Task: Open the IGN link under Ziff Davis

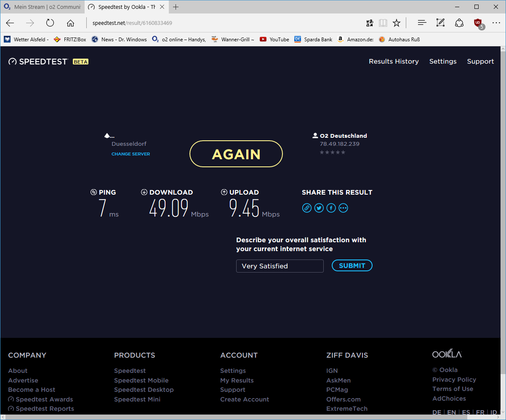Action: [x=332, y=371]
